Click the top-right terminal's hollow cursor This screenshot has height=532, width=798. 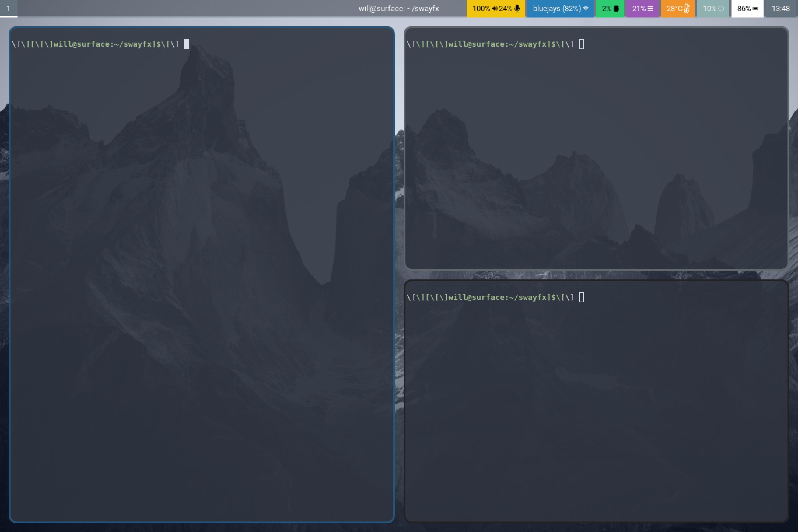coord(582,44)
